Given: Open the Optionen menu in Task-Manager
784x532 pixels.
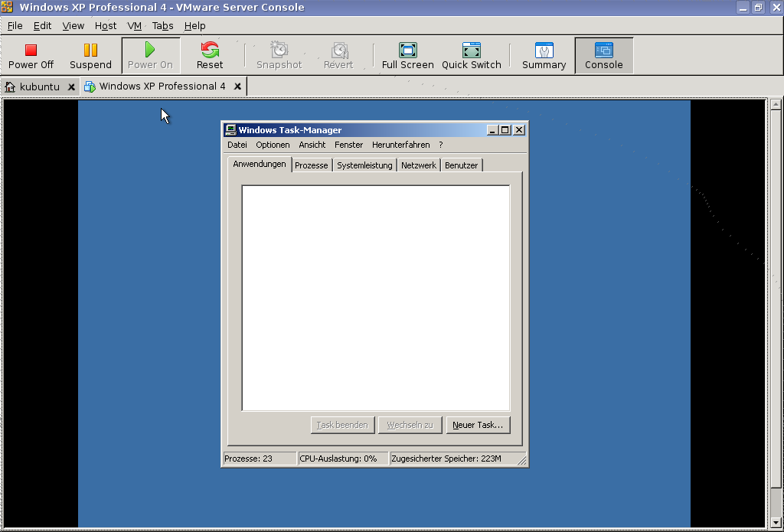Looking at the screenshot, I should point(273,145).
